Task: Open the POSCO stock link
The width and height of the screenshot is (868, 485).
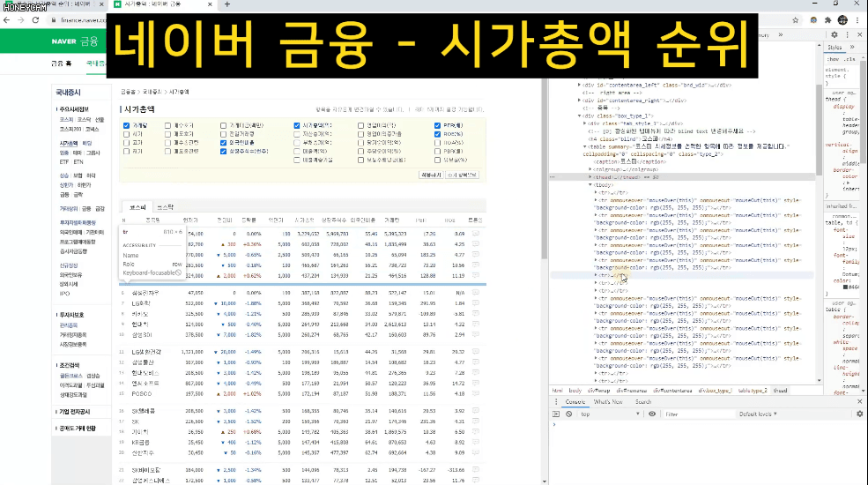Action: tap(142, 393)
